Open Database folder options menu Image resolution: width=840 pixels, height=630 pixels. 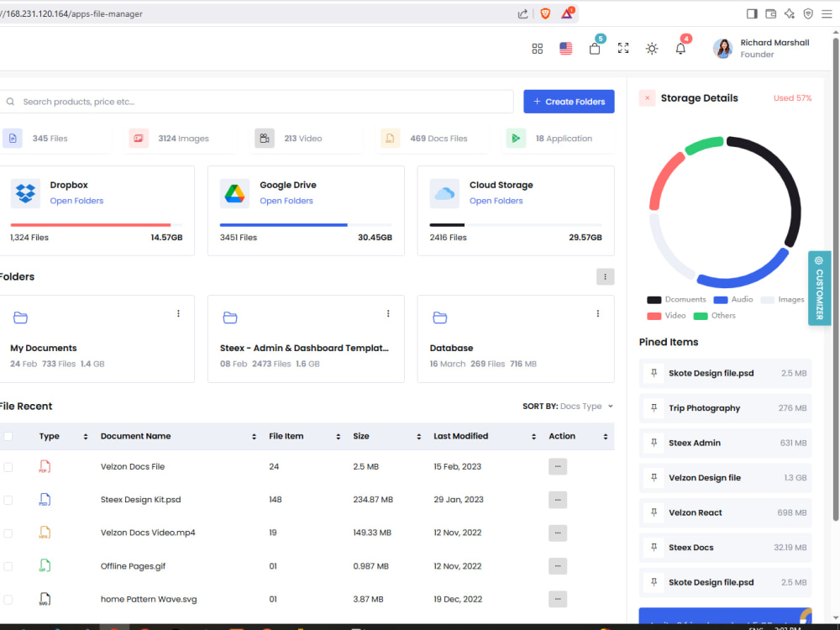pyautogui.click(x=598, y=314)
